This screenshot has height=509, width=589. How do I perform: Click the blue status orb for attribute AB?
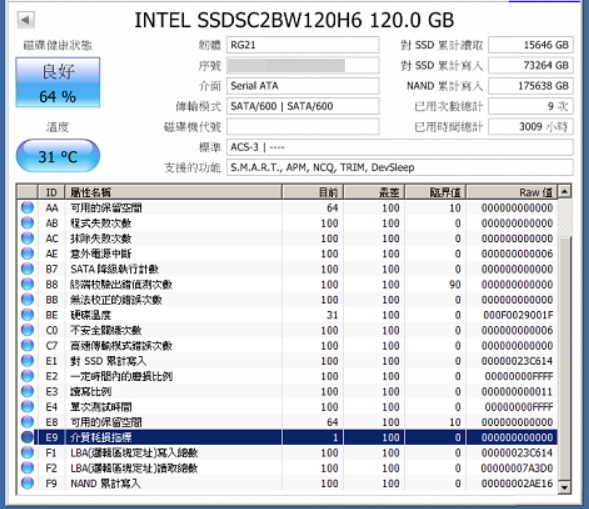27,223
